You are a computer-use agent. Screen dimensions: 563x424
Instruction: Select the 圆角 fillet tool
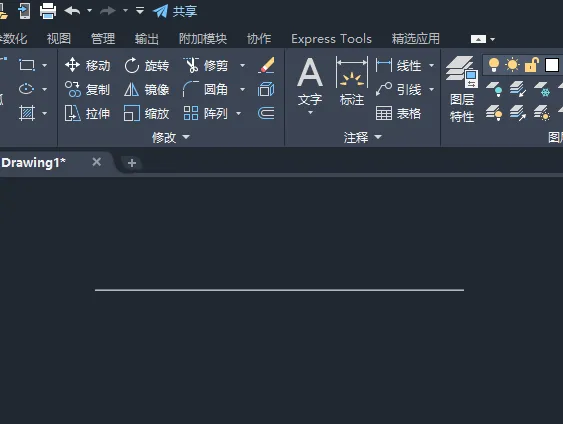click(206, 89)
